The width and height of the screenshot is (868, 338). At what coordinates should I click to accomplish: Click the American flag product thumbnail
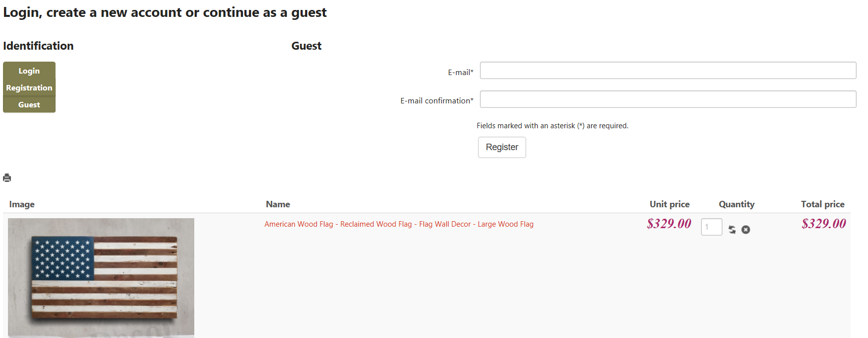point(101,277)
